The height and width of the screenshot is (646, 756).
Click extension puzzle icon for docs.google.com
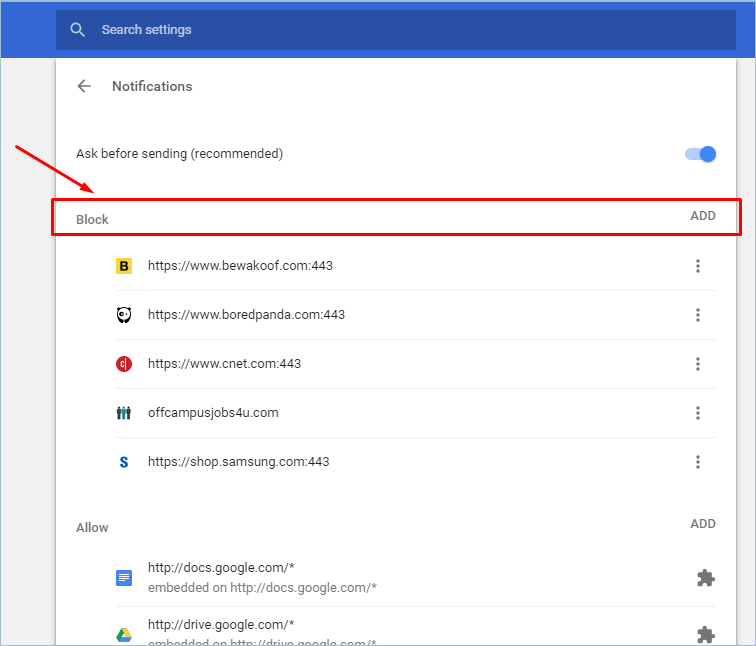pos(706,578)
